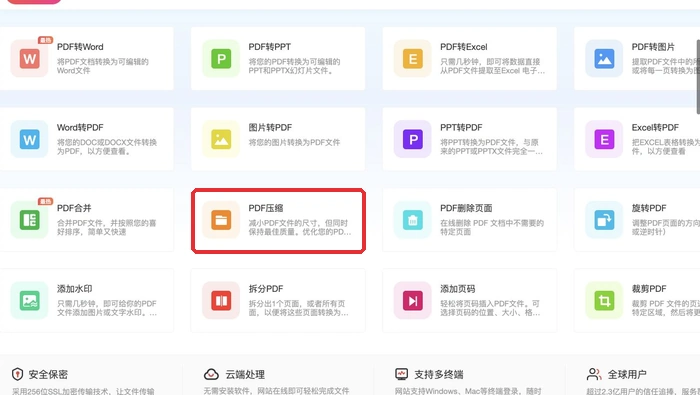Select the 添加水印 title text

pyautogui.click(x=75, y=289)
